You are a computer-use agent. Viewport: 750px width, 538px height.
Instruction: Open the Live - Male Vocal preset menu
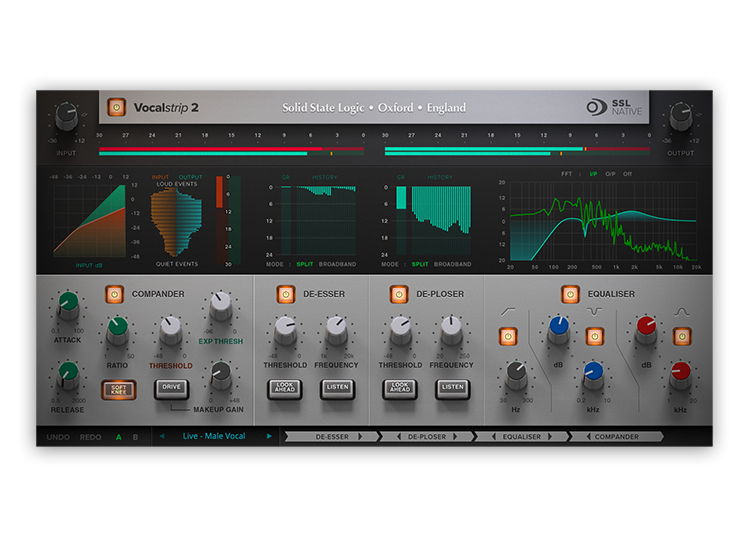pyautogui.click(x=214, y=436)
